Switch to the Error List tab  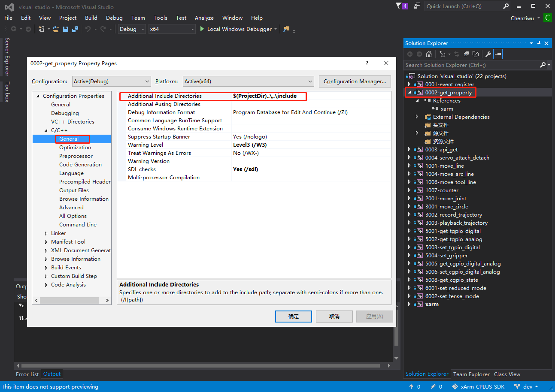pos(27,374)
